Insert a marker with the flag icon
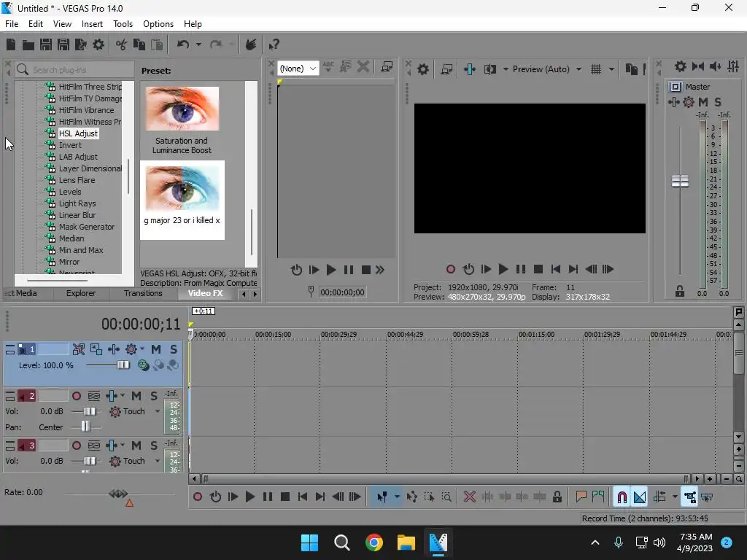Viewport: 747px width, 560px height. pyautogui.click(x=581, y=497)
